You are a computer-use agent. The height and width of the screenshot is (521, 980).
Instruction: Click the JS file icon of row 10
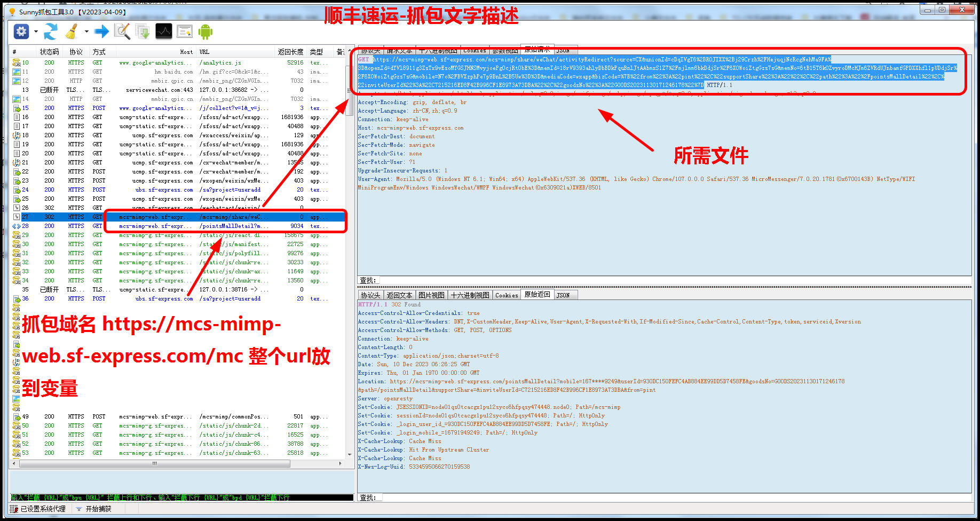(x=16, y=62)
